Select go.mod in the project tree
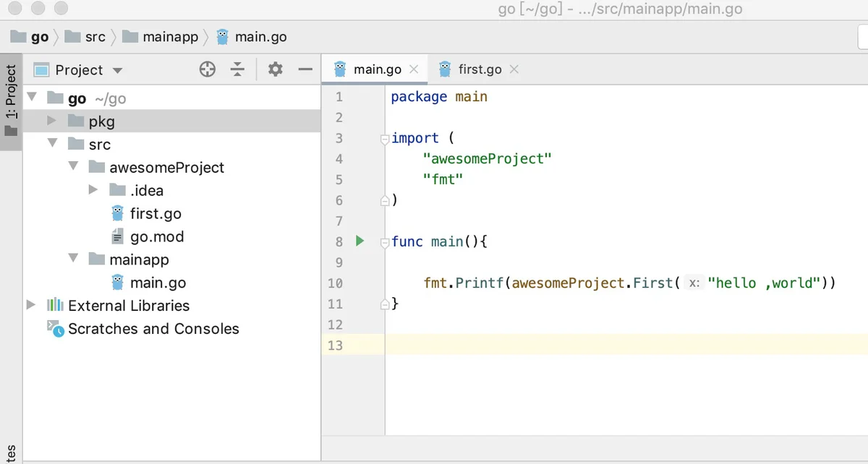This screenshot has width=868, height=464. tap(157, 236)
